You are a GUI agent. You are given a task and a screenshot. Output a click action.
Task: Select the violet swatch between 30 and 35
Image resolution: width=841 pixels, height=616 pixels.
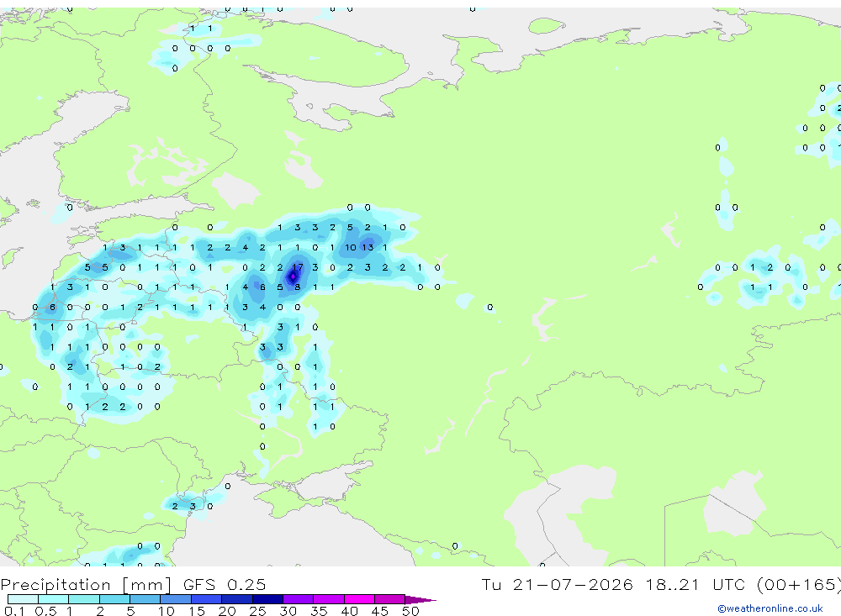[299, 599]
